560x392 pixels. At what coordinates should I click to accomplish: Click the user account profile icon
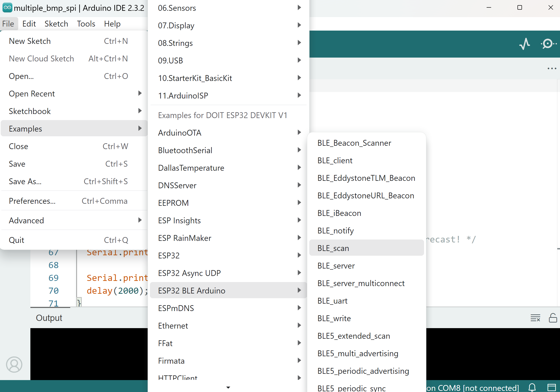[14, 365]
